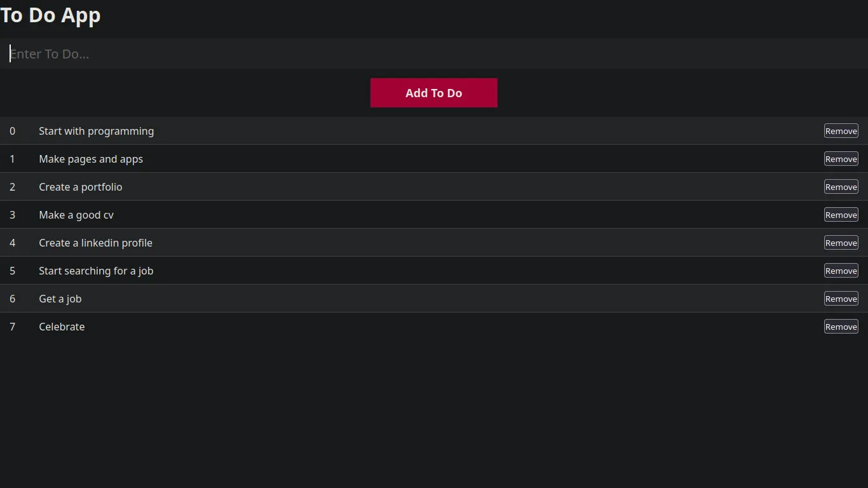Select the 'Start with programming' list item
Screen dimensions: 868x488
(96, 131)
